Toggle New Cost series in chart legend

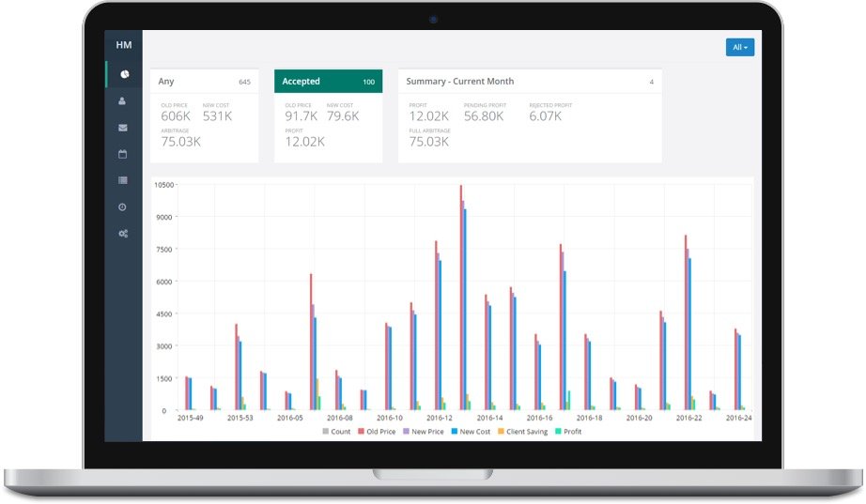pyautogui.click(x=471, y=432)
